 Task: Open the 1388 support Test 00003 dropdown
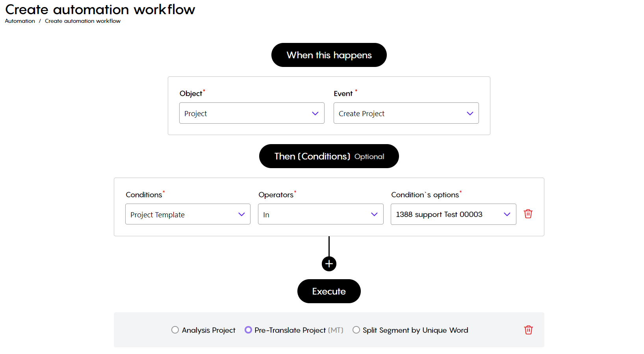tap(453, 214)
